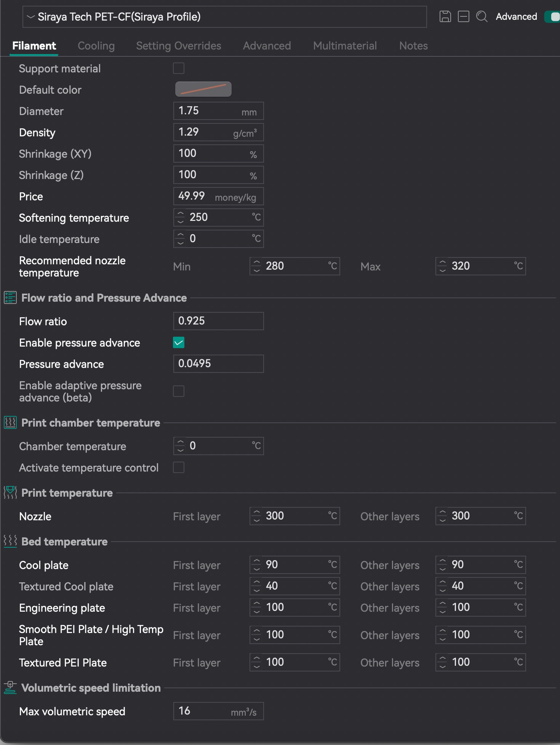
Task: Click the Max volumetric speed field
Action: [x=219, y=711]
